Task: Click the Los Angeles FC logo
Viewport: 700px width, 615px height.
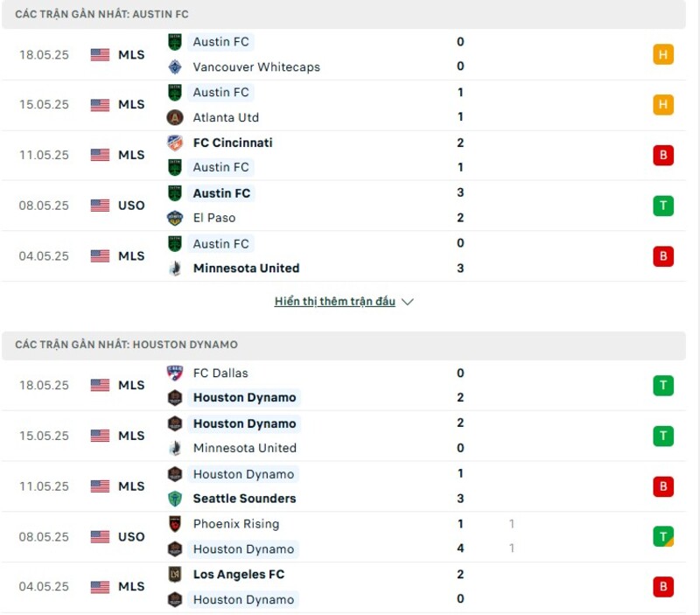Action: click(175, 575)
